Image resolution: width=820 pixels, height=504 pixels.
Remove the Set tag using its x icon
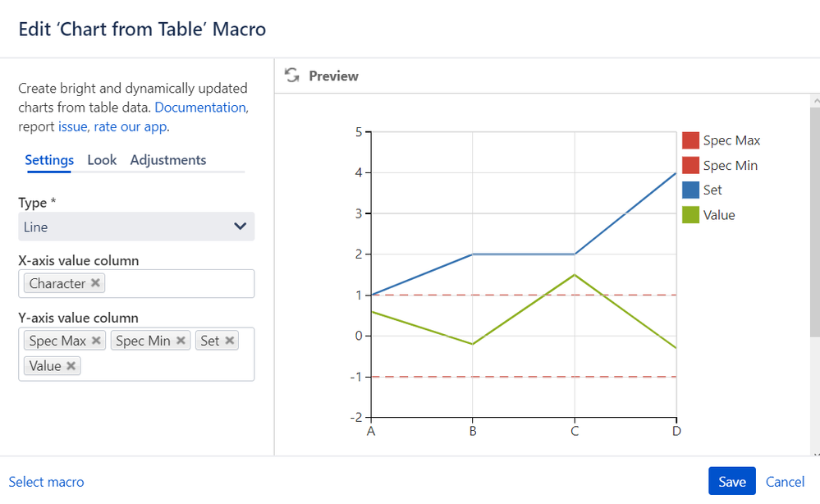pyautogui.click(x=230, y=341)
